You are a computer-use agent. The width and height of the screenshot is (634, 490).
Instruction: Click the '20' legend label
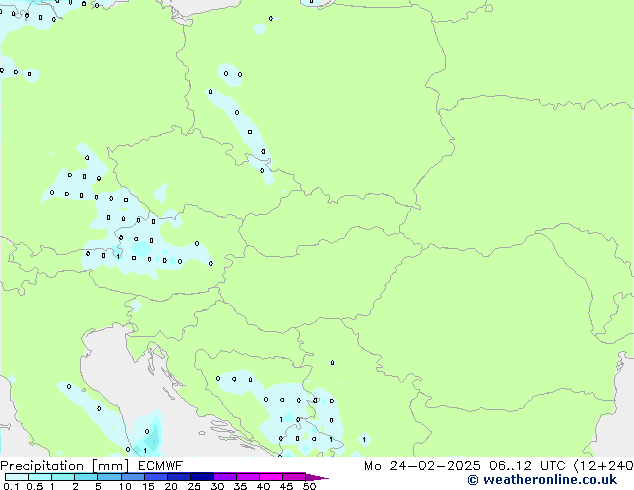tap(171, 486)
